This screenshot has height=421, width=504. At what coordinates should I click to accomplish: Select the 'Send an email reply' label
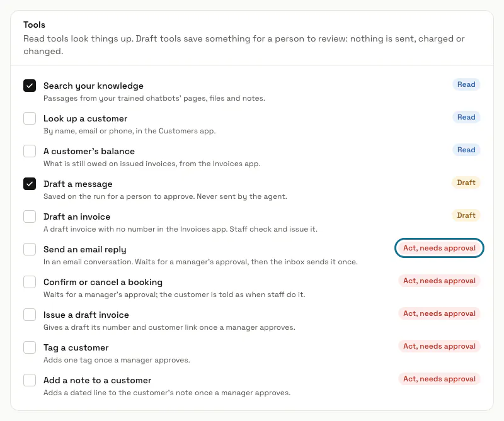(85, 250)
